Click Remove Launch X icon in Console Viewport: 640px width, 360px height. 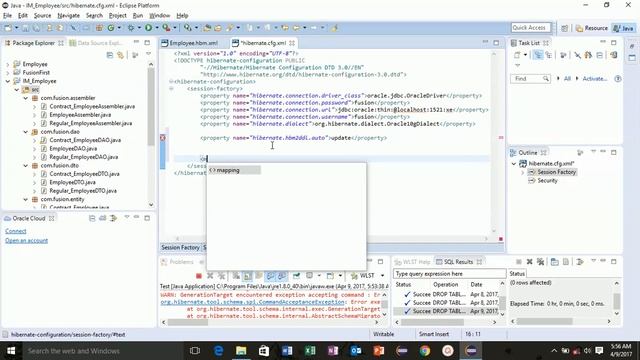210,276
